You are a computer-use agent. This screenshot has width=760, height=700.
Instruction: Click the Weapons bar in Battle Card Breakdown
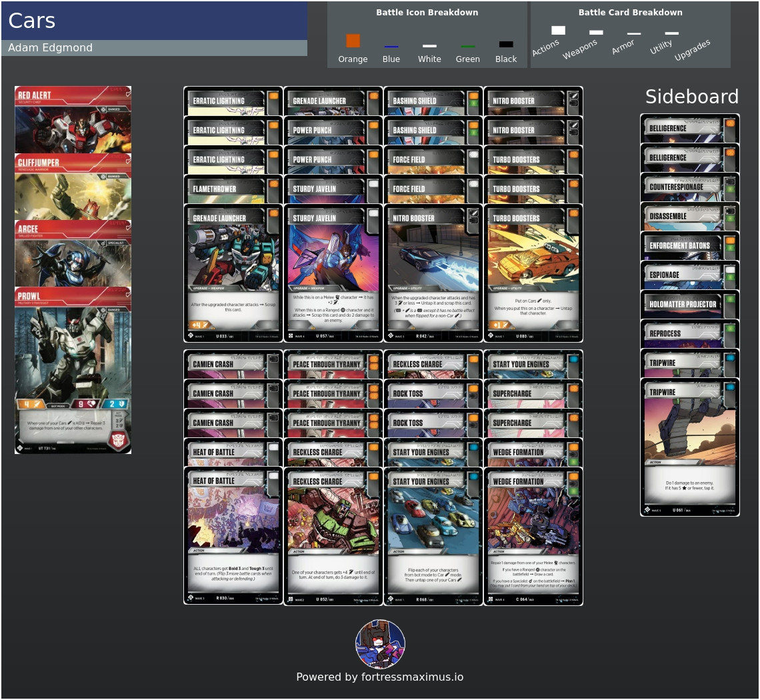pos(596,33)
